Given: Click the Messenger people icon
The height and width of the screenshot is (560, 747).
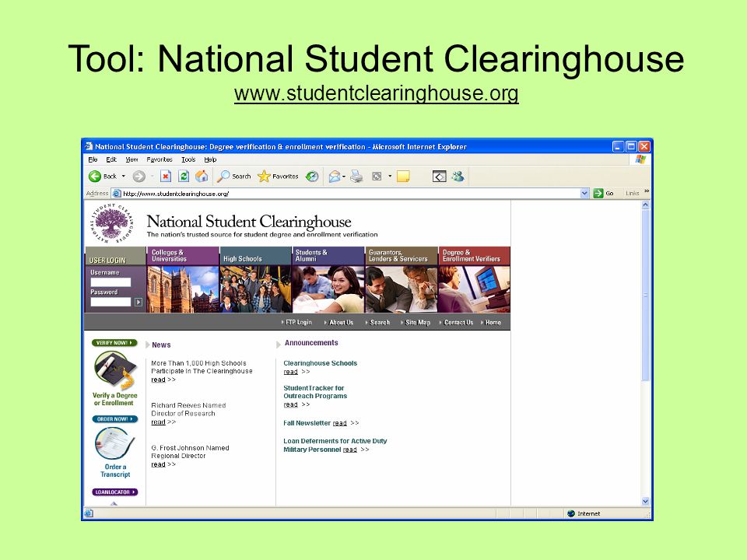Looking at the screenshot, I should [458, 177].
